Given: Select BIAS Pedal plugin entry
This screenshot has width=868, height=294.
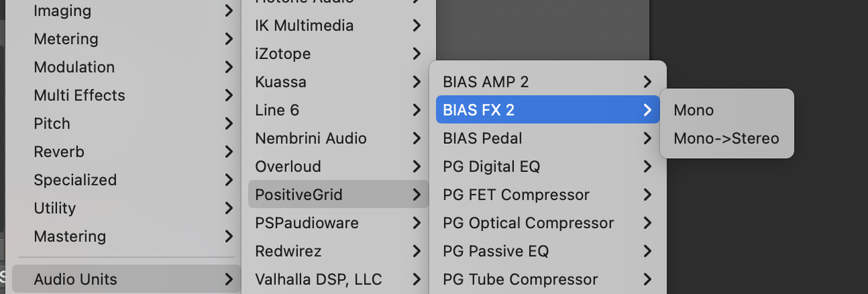Looking at the screenshot, I should tap(547, 139).
